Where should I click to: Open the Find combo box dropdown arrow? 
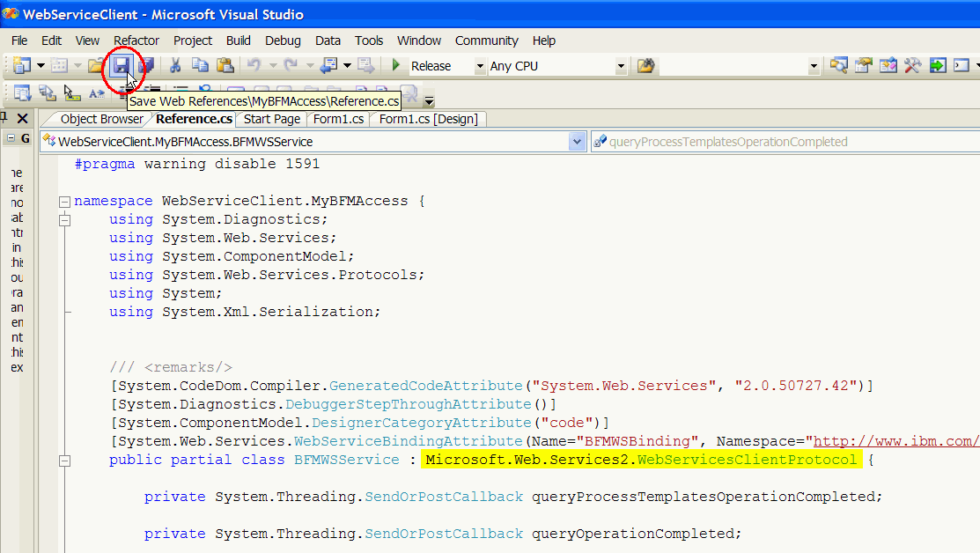[x=813, y=66]
